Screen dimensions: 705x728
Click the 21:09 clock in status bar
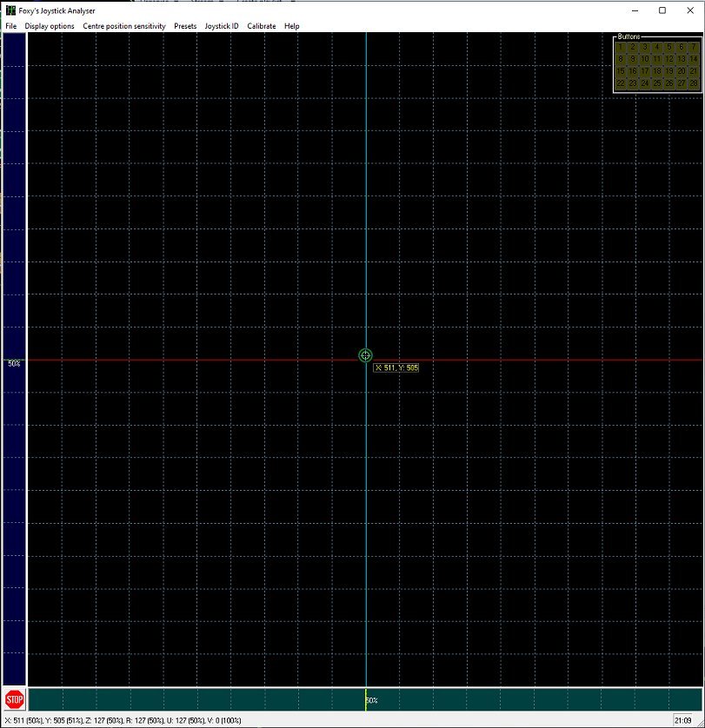(x=682, y=720)
